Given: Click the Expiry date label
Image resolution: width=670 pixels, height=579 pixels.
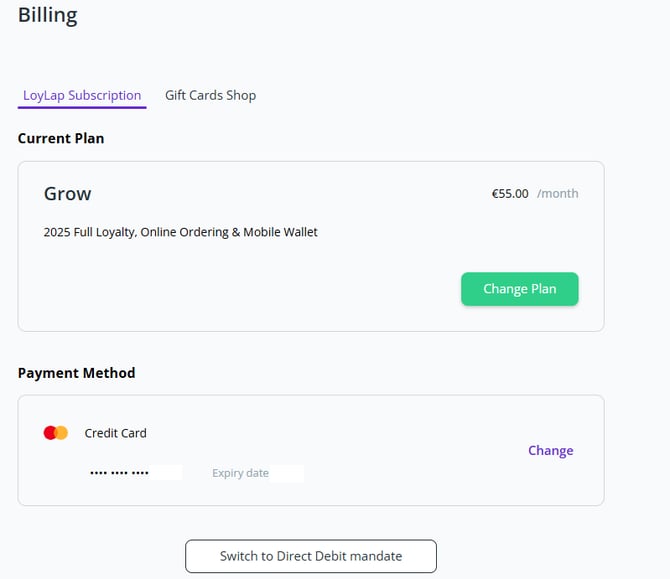Looking at the screenshot, I should (x=240, y=473).
